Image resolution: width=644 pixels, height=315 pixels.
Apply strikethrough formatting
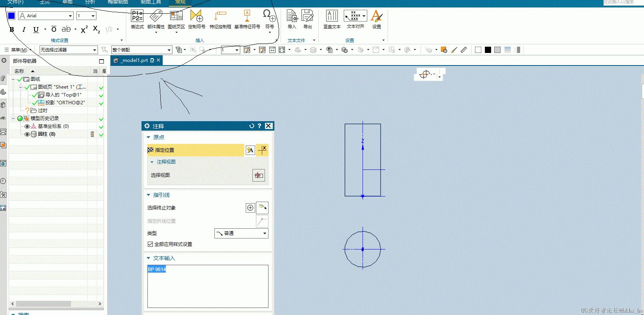coord(67,29)
